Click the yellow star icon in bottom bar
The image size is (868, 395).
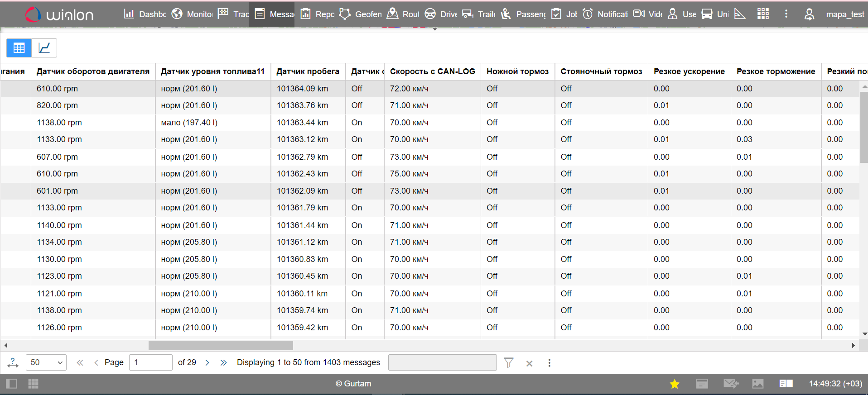point(675,384)
